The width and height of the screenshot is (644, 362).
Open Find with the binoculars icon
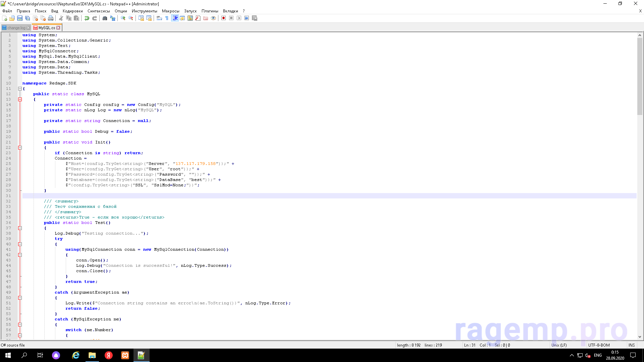(105, 18)
